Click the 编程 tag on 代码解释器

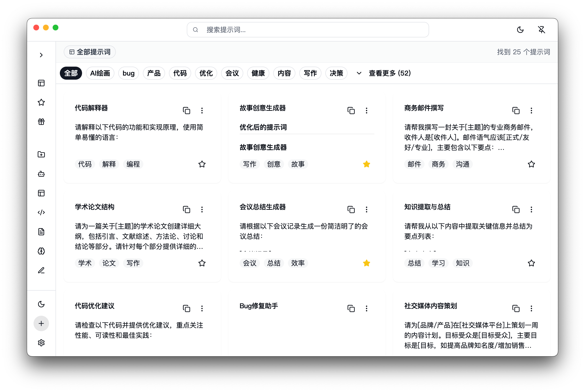(133, 164)
